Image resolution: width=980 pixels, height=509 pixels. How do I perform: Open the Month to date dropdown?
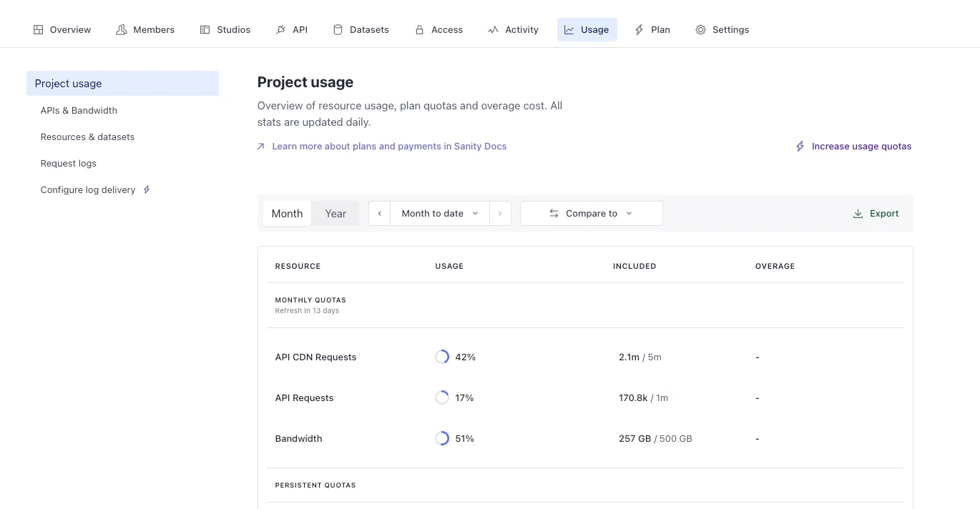440,214
